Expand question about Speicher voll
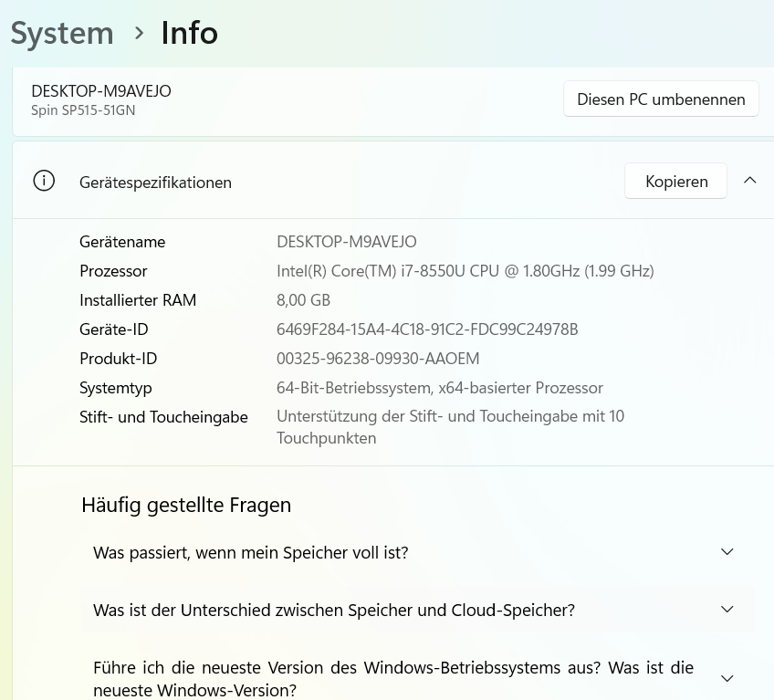 coord(418,552)
